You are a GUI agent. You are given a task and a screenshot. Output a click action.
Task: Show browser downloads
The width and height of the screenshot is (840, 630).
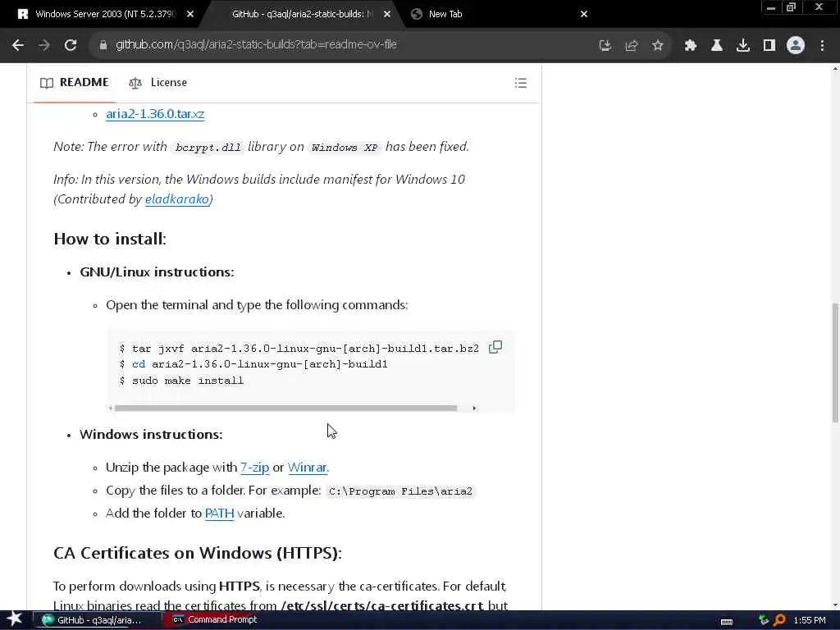tap(742, 46)
